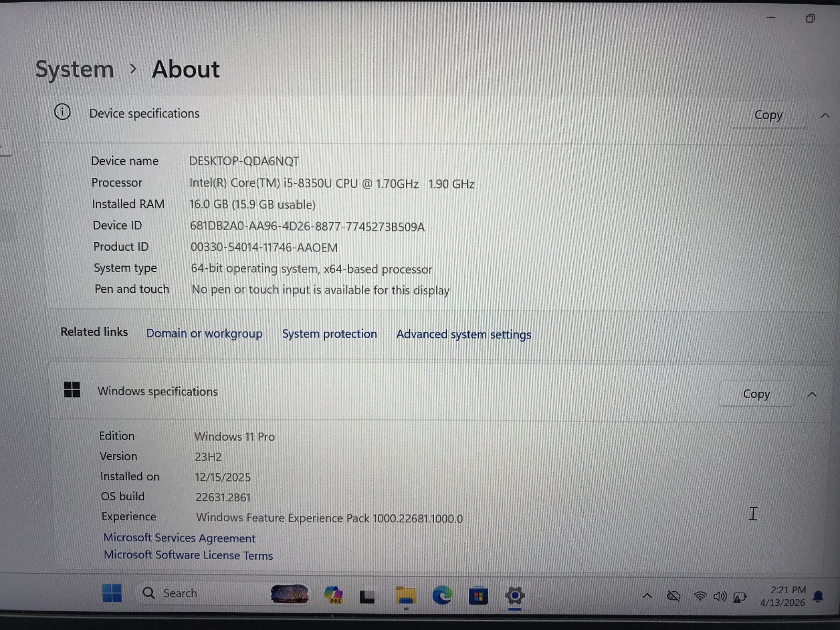The image size is (840, 630).
Task: Copy the Device specifications
Action: [x=768, y=115]
